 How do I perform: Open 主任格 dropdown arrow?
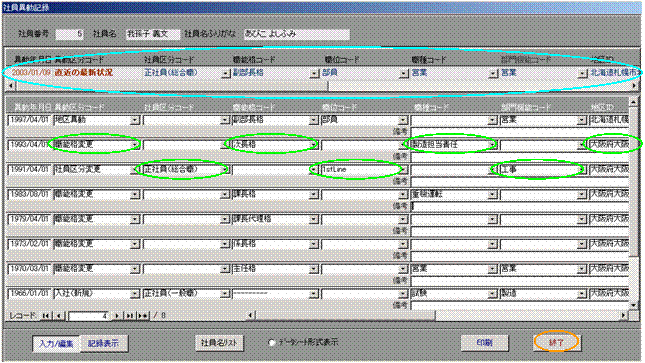tap(314, 269)
